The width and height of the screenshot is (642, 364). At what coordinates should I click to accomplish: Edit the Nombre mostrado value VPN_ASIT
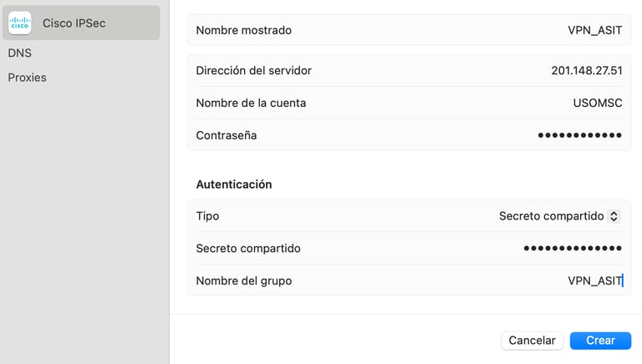(594, 30)
